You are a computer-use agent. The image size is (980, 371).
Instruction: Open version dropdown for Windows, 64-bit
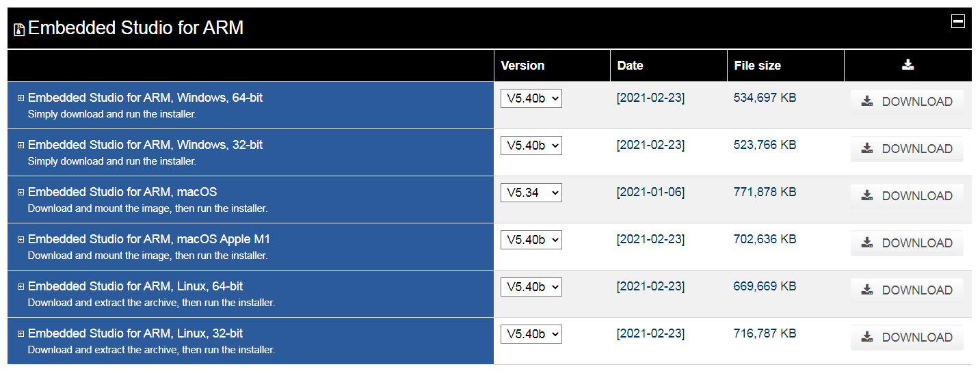531,98
